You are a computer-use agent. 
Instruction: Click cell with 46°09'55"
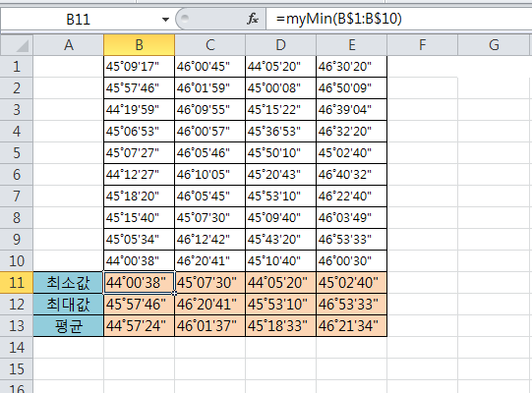(x=210, y=110)
